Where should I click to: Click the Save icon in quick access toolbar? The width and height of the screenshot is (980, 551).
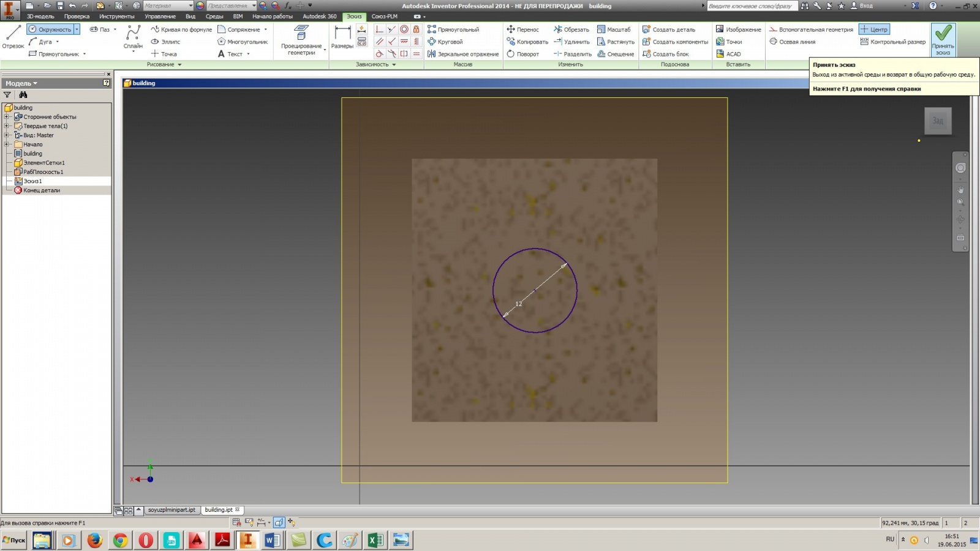60,6
